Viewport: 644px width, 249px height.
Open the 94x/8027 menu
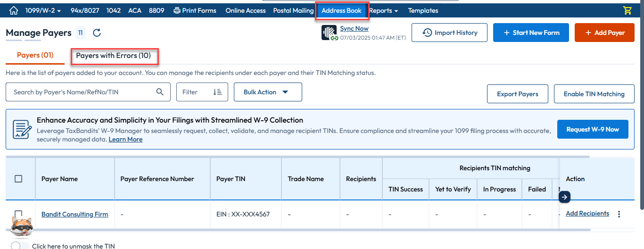(x=85, y=10)
